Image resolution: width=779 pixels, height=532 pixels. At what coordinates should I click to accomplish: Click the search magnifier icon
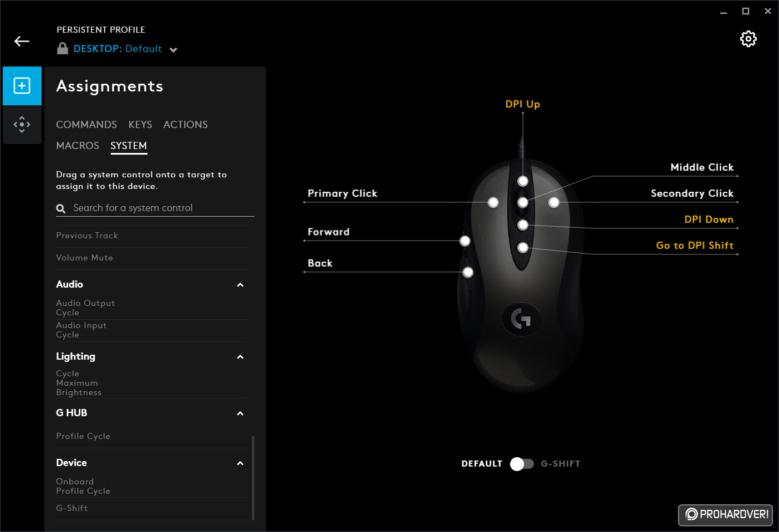[x=61, y=208]
